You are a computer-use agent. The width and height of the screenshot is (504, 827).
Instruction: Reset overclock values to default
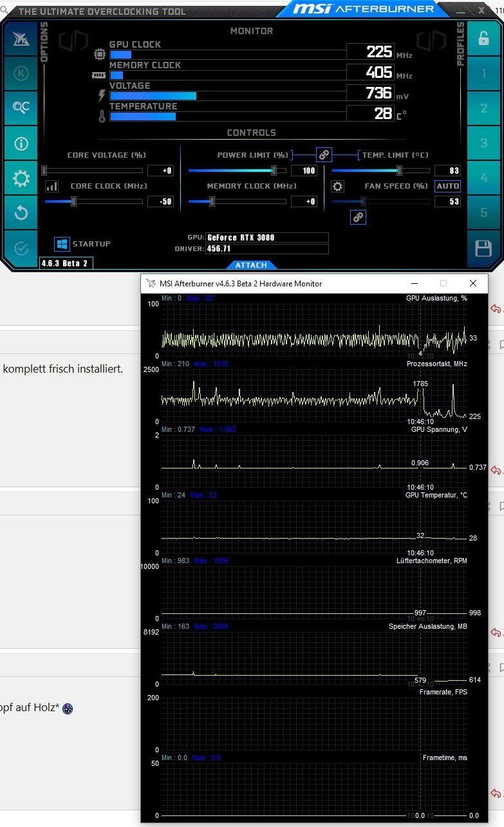21,212
